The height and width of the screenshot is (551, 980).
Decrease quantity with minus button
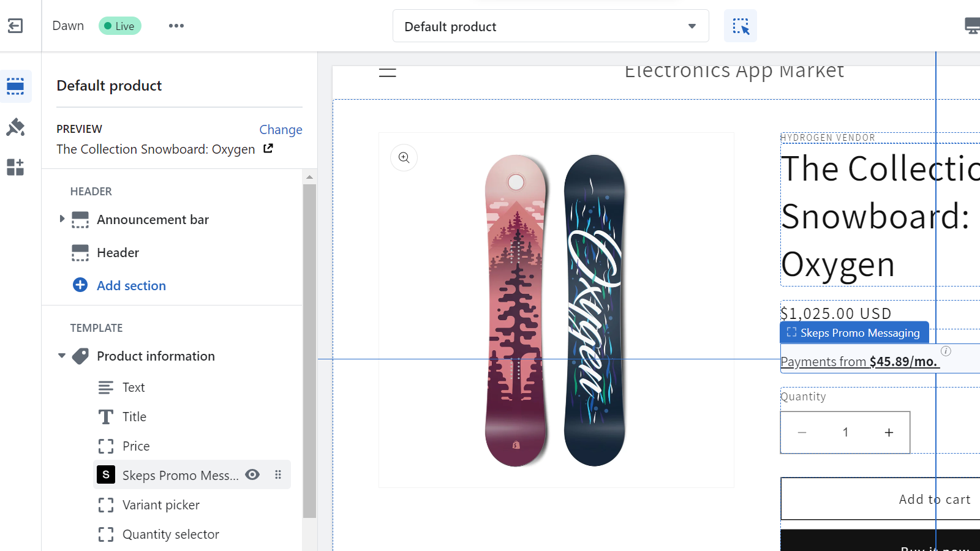click(802, 432)
